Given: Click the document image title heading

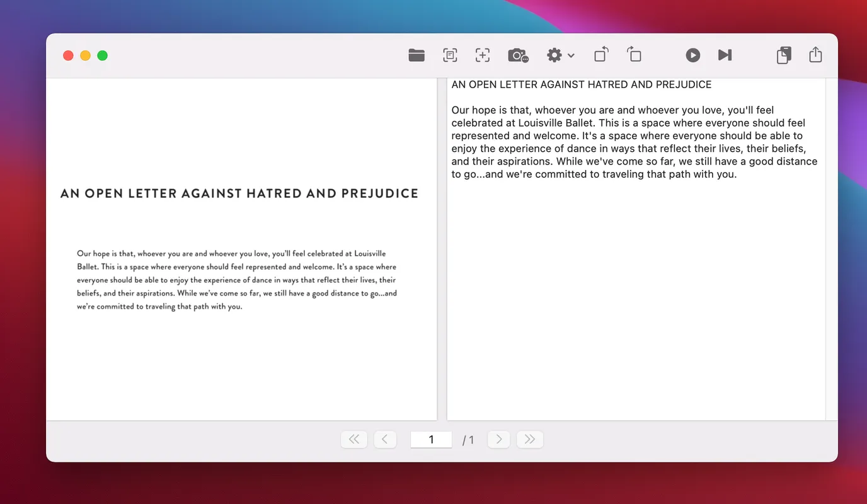Looking at the screenshot, I should point(239,193).
